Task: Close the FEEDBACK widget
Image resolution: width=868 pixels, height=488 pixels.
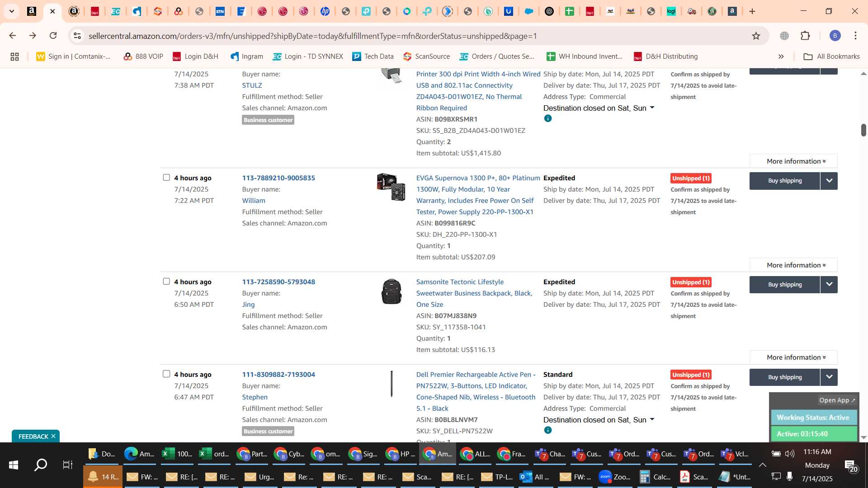Action: coord(53,436)
